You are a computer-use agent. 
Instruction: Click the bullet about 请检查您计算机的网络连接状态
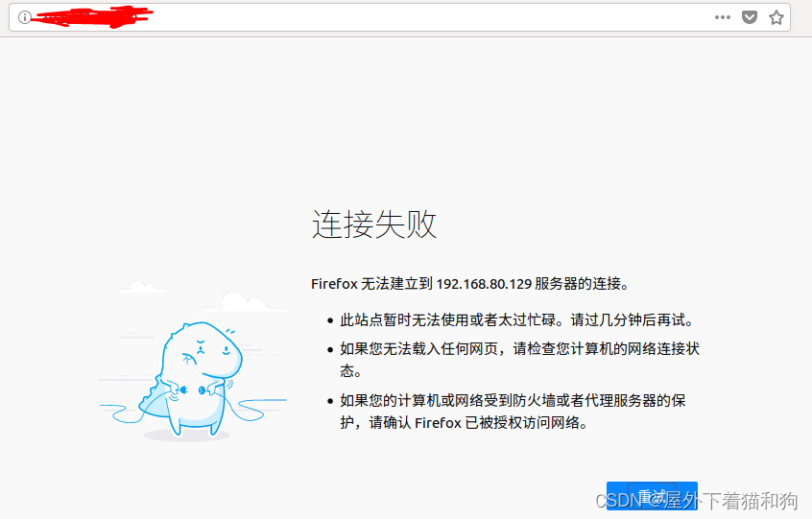(x=519, y=360)
